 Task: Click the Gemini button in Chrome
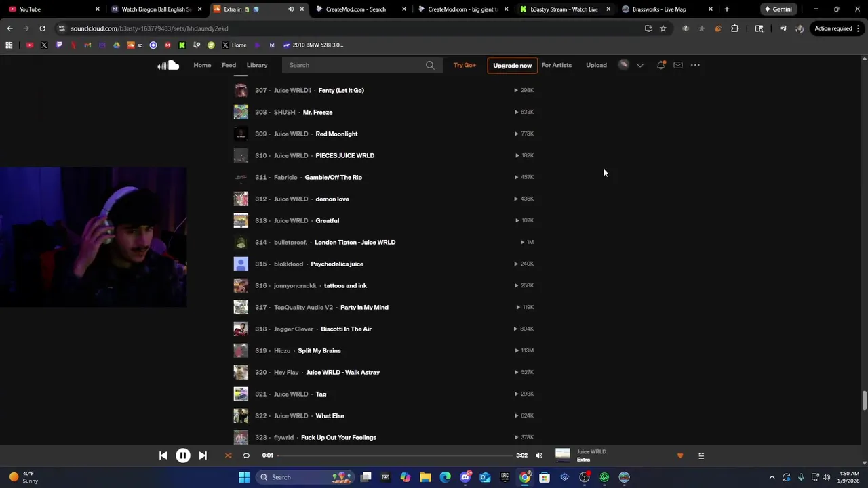778,9
